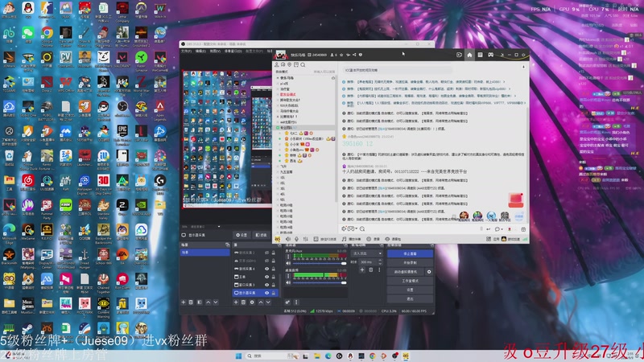Click the YY speaker volume icon in bottom bar
The image size is (644, 362).
point(288,238)
